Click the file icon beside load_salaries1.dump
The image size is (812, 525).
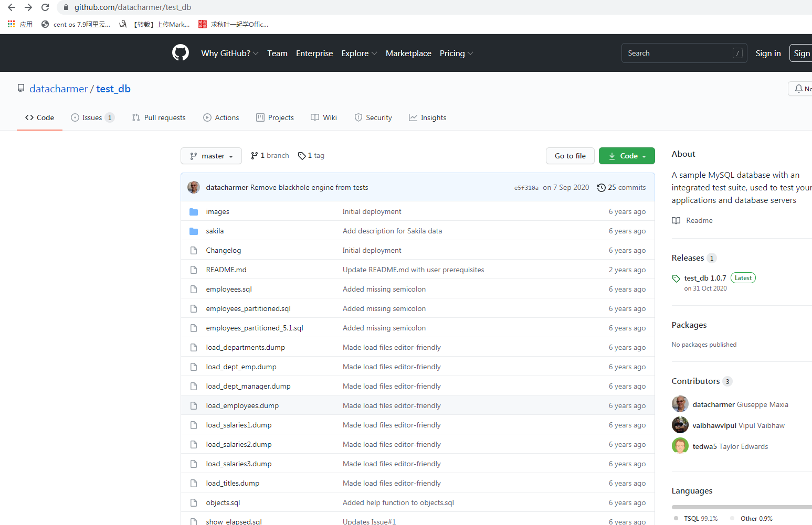pyautogui.click(x=194, y=425)
